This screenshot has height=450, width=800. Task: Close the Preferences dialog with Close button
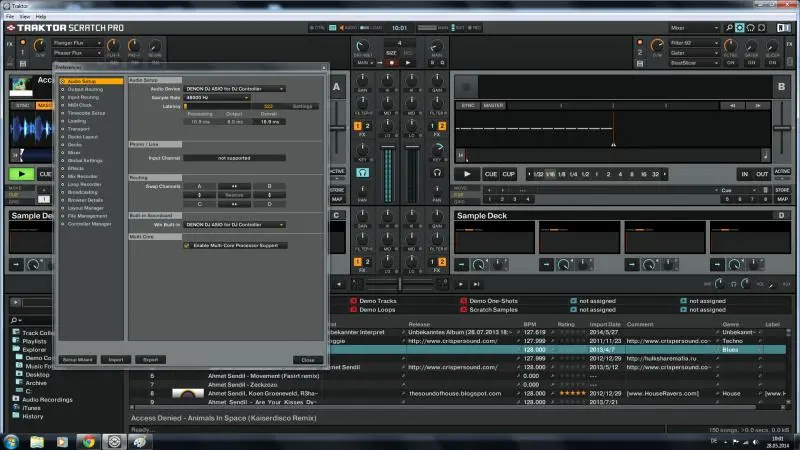coord(307,359)
